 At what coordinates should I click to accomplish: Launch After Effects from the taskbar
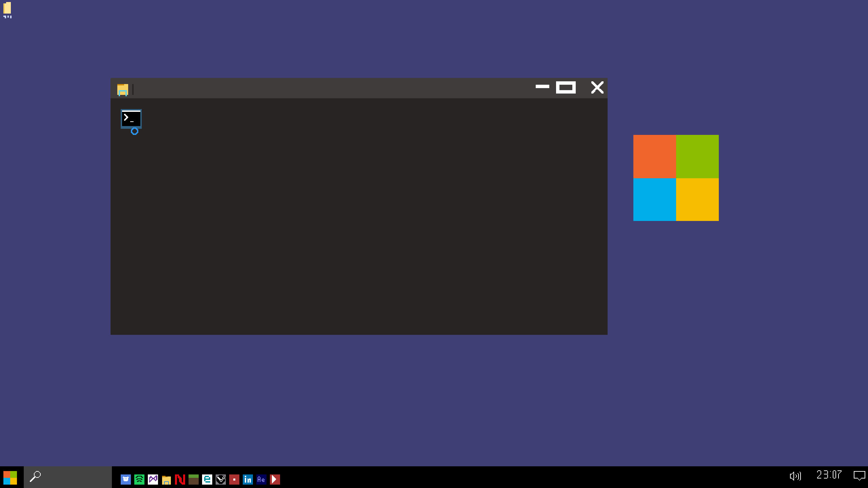[x=261, y=479]
